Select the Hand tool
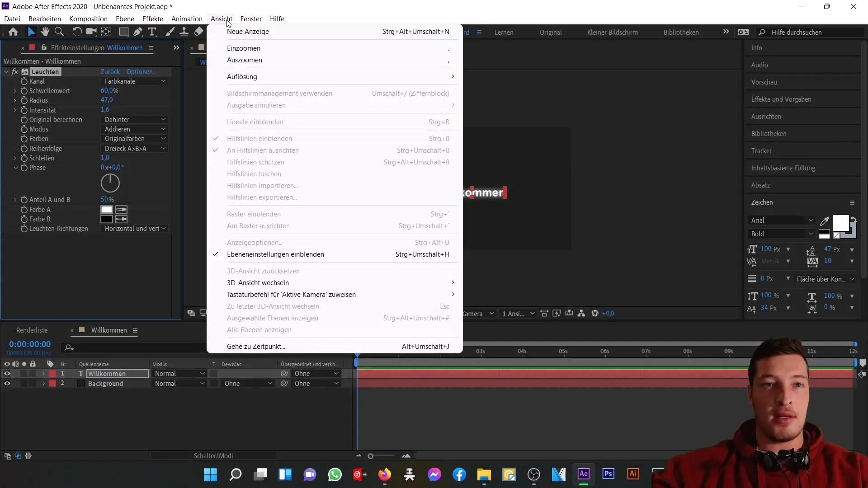Viewport: 868px width, 488px height. click(45, 32)
